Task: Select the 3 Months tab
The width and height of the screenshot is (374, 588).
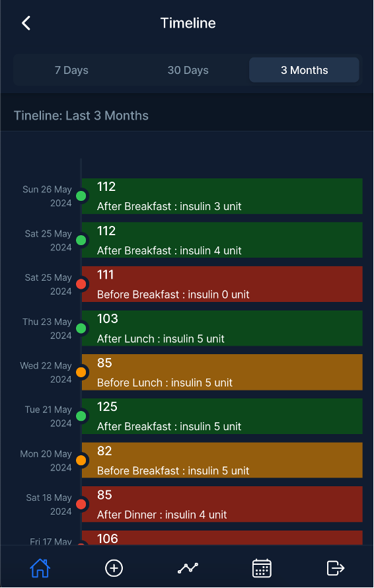Action: click(304, 70)
